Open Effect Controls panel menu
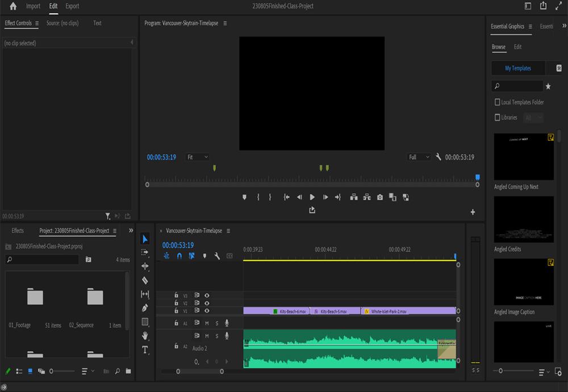 coord(37,23)
